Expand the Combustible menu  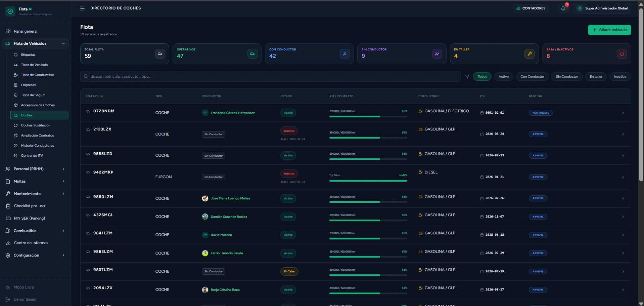pos(36,231)
